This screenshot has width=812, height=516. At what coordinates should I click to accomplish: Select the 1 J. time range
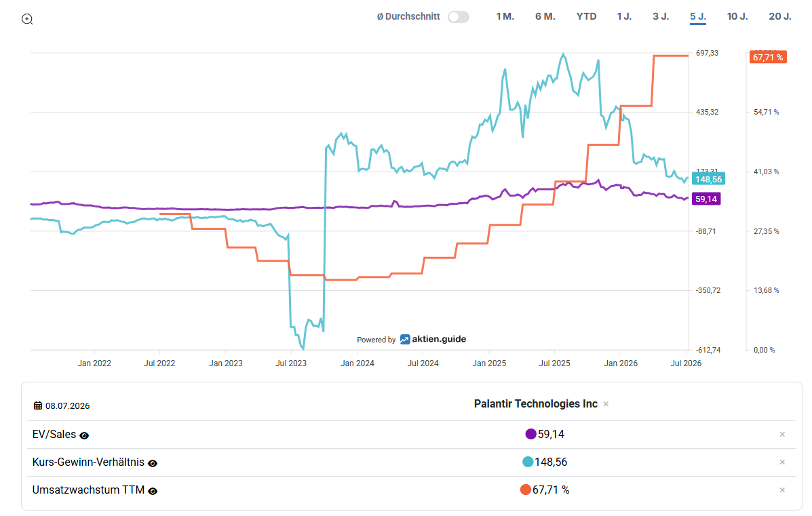[624, 16]
